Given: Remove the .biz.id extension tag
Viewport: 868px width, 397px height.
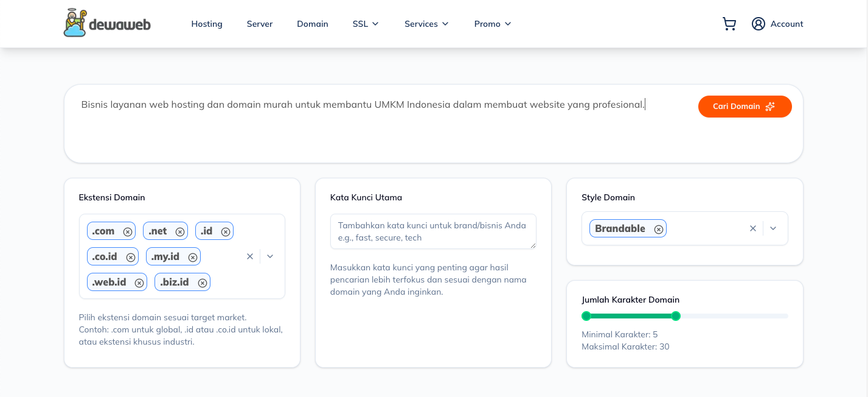Looking at the screenshot, I should coord(203,283).
